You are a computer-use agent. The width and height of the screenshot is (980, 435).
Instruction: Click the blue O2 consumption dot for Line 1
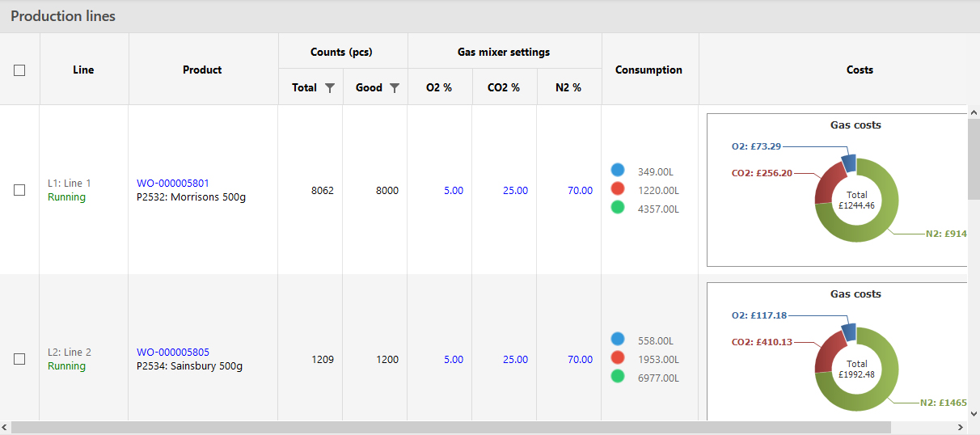618,171
